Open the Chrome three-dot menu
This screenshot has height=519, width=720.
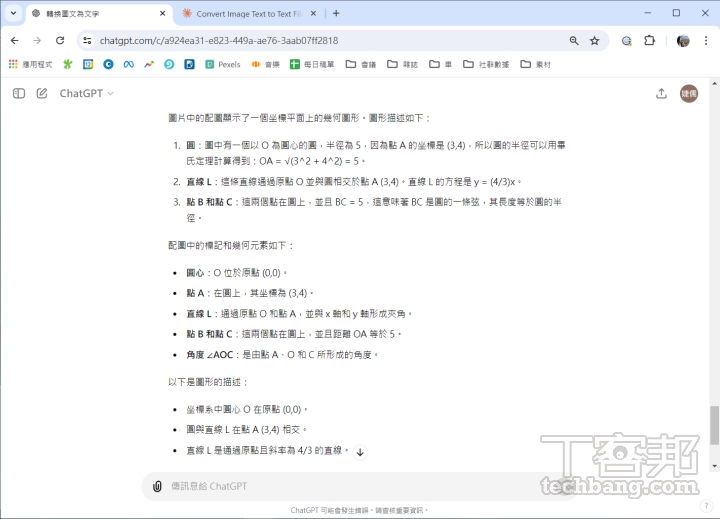(x=706, y=40)
